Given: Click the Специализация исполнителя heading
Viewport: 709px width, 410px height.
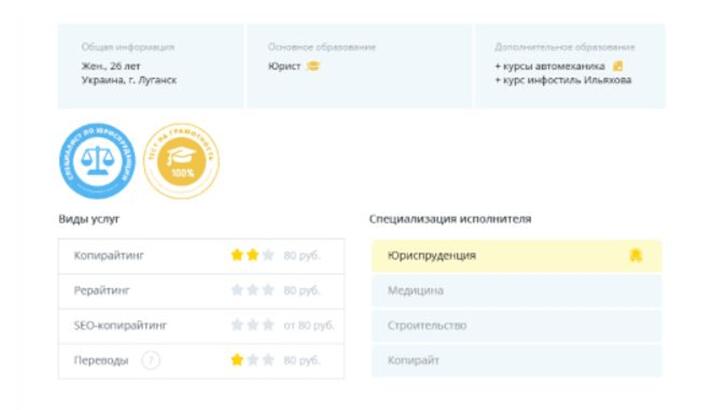Looking at the screenshot, I should (450, 219).
